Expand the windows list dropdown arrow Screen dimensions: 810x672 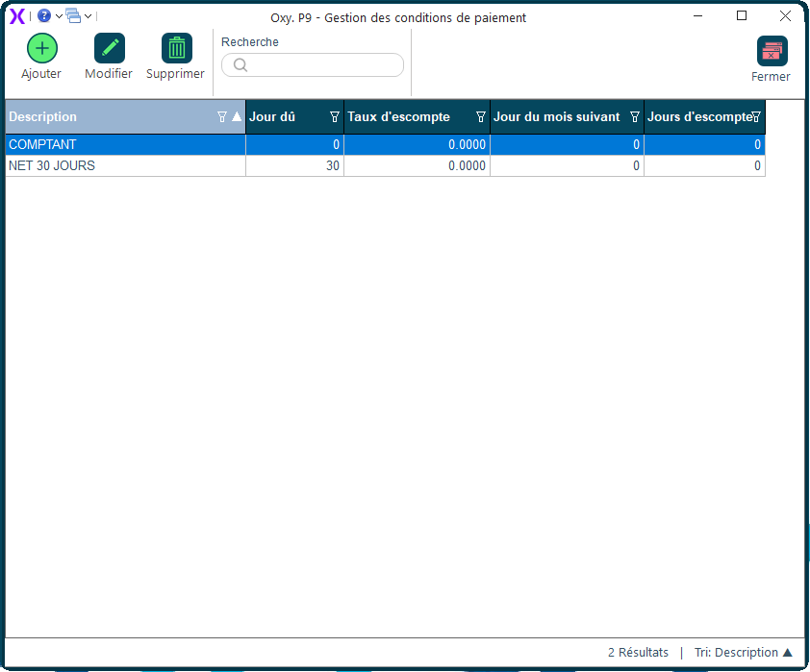coord(88,16)
